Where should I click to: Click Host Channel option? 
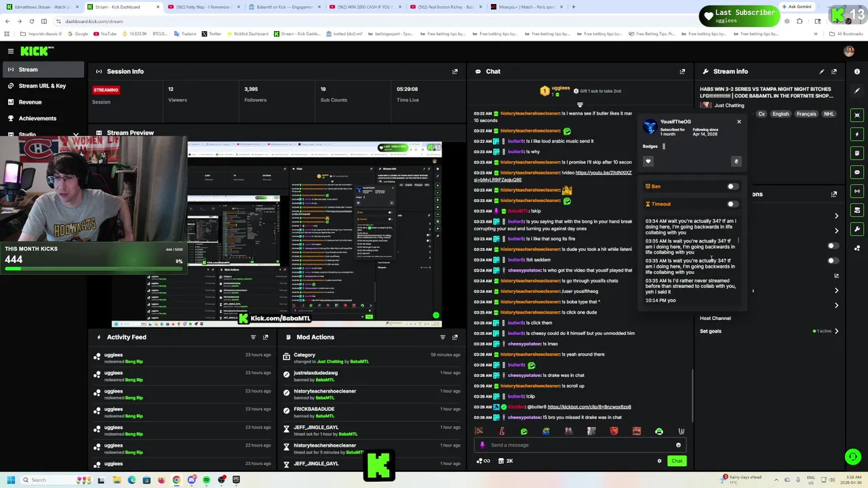pyautogui.click(x=715, y=318)
